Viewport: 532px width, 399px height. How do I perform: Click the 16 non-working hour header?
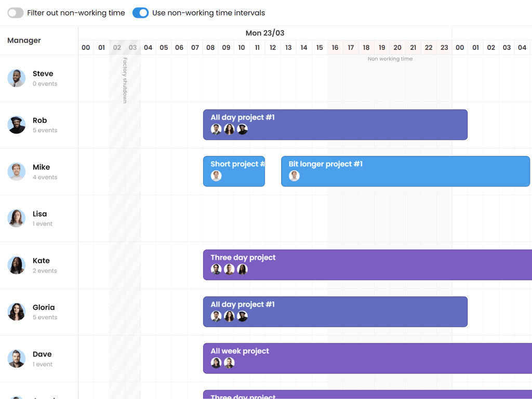(x=335, y=48)
